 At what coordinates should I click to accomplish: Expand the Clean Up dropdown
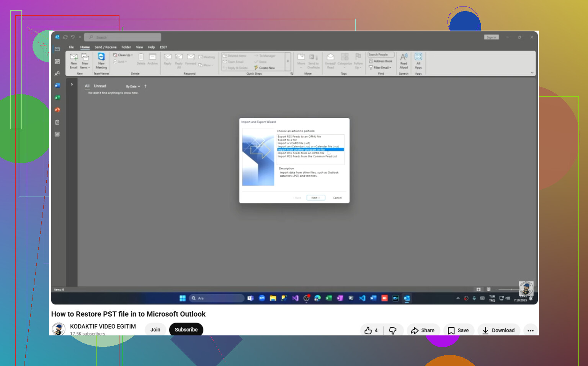[123, 55]
